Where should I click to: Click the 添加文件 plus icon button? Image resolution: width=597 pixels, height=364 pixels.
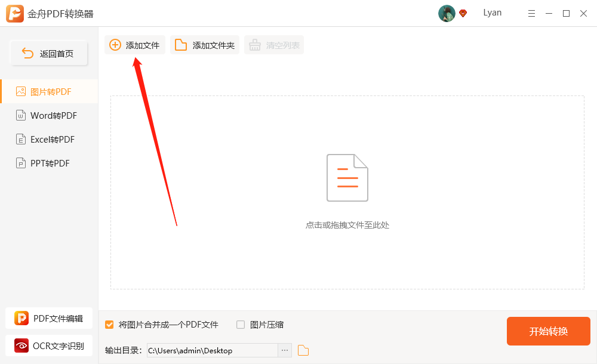[x=135, y=45]
